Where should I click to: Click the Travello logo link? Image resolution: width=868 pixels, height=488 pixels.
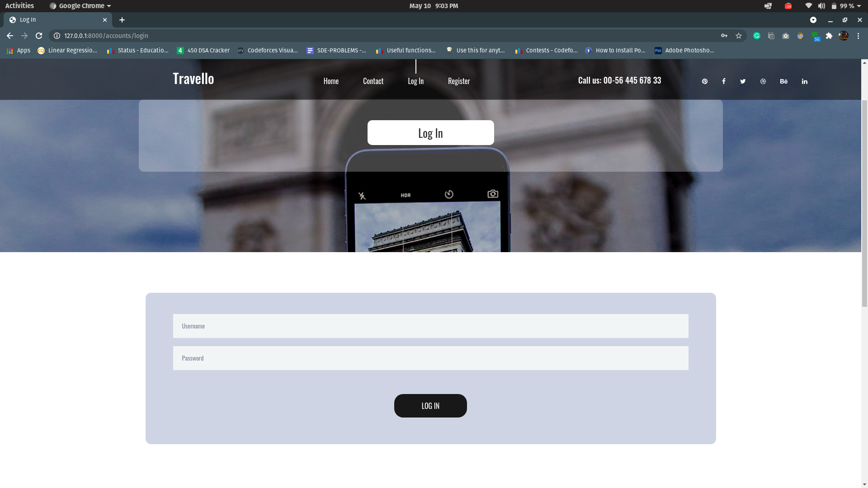click(x=193, y=79)
